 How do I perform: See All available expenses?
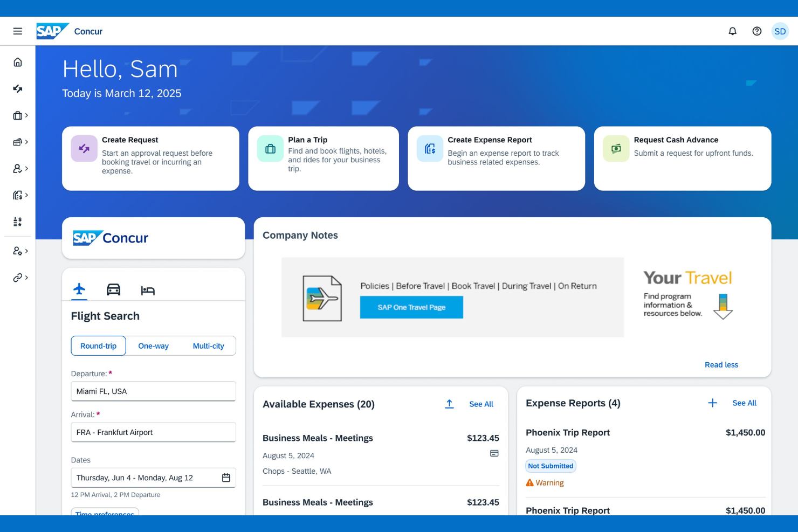481,404
